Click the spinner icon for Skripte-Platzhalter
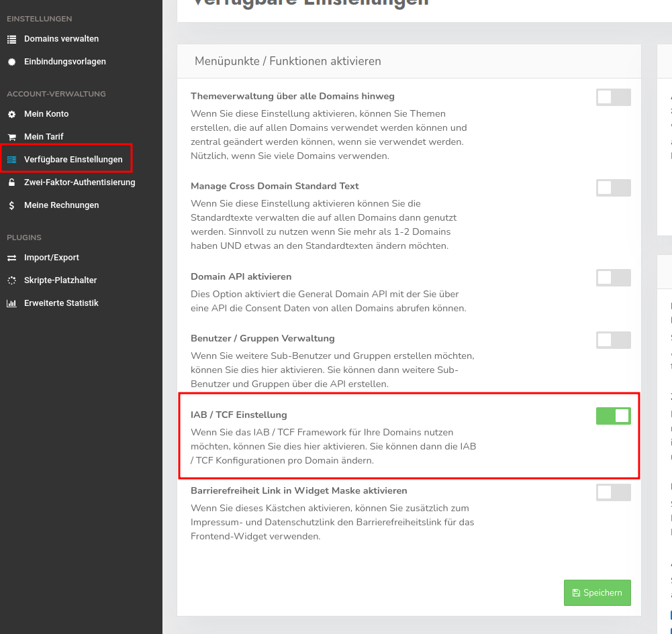This screenshot has width=672, height=634. 11,280
